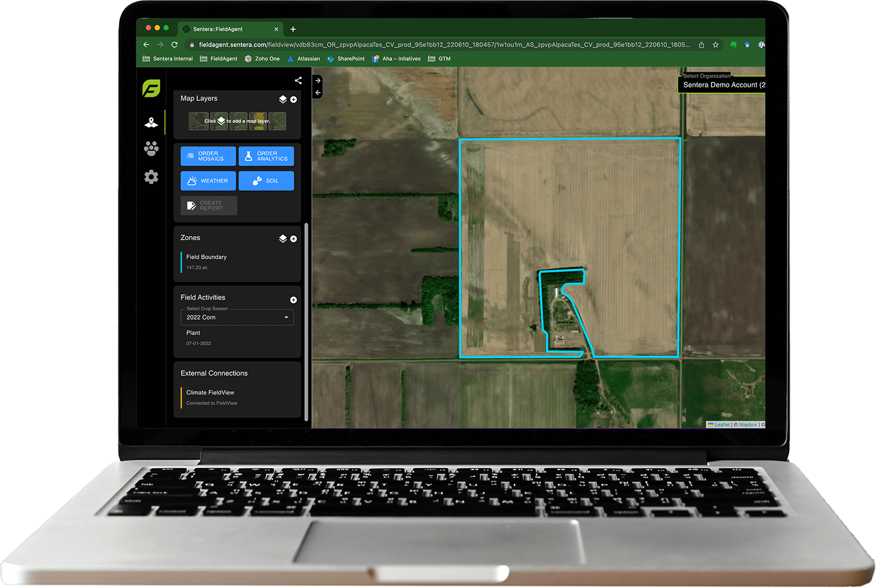Open the settings gear in sidebar
This screenshot has height=588, width=890.
151,177
